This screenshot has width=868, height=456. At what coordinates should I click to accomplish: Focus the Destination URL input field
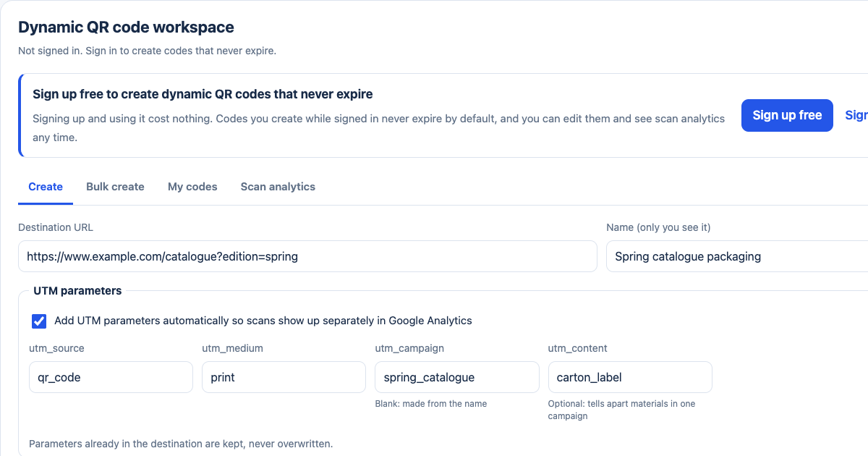pyautogui.click(x=307, y=256)
